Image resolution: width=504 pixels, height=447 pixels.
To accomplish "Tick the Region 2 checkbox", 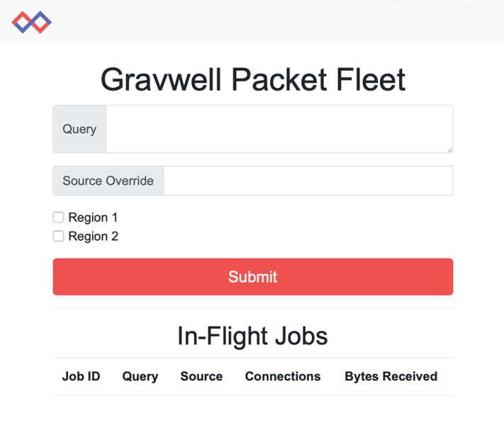I will click(x=58, y=236).
